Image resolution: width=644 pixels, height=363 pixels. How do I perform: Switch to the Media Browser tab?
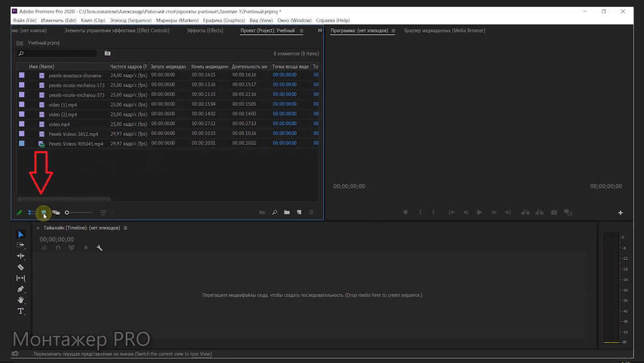coord(444,31)
